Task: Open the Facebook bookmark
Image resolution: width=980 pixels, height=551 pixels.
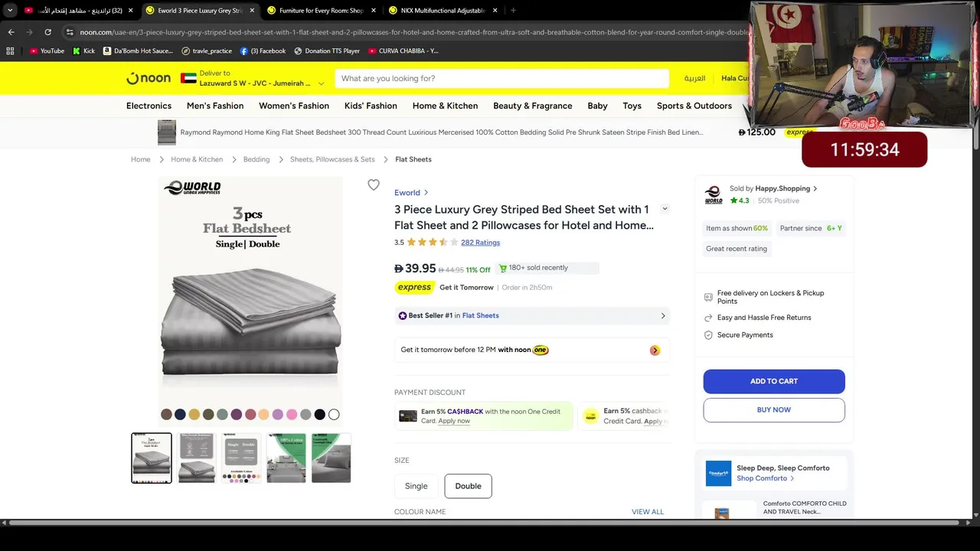Action: (x=263, y=51)
